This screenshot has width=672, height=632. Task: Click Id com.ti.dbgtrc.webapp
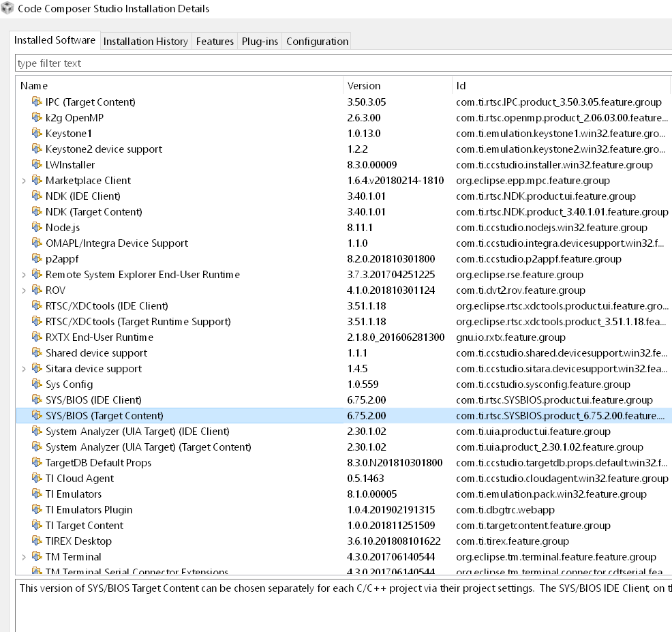(505, 510)
